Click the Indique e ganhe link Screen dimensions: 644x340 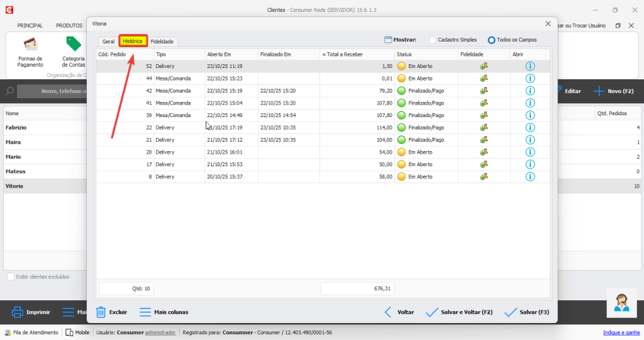point(621,332)
